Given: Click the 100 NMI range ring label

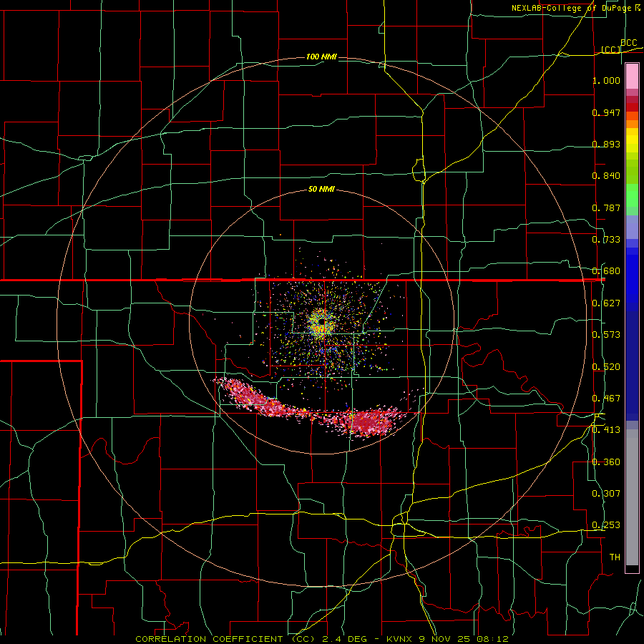Looking at the screenshot, I should (321, 57).
